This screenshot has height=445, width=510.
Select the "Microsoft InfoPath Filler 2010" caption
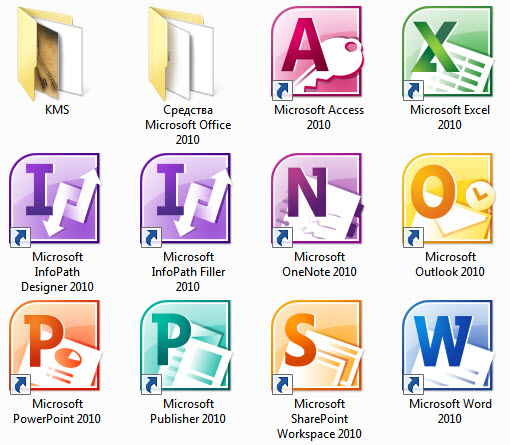188,272
